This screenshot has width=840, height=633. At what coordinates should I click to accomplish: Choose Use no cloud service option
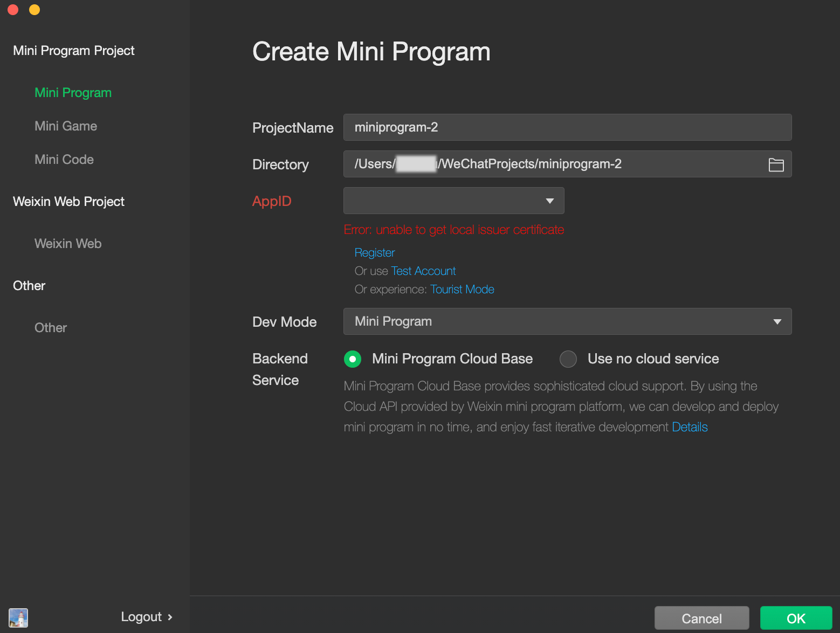point(568,359)
